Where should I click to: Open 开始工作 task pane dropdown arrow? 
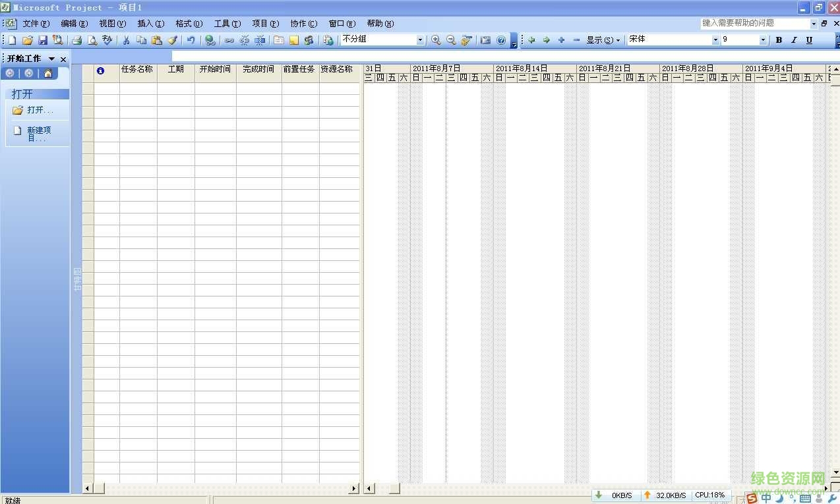pyautogui.click(x=51, y=59)
